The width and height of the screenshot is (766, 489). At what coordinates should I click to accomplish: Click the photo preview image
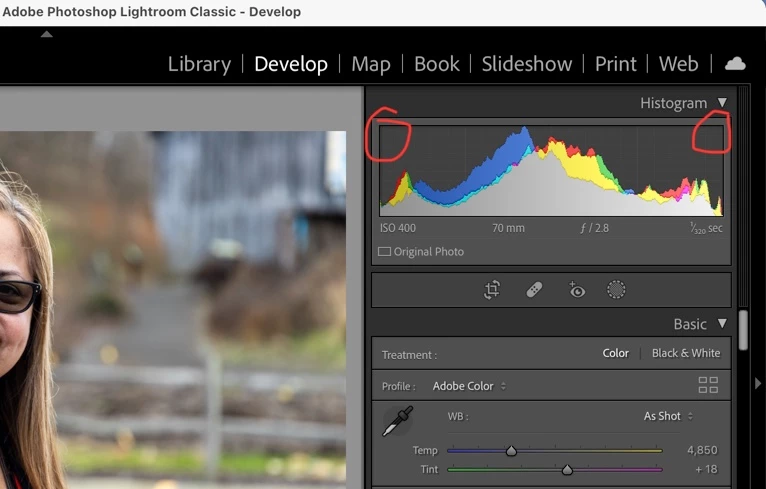point(173,310)
